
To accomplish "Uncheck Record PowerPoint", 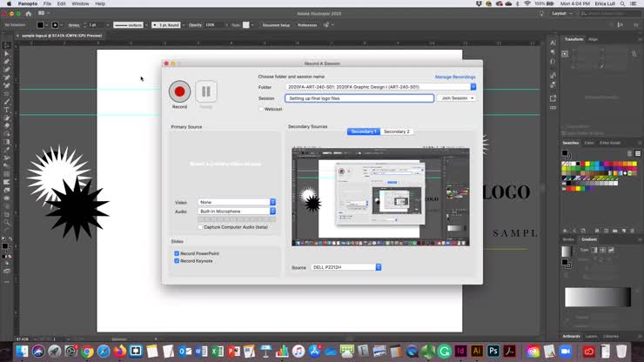I will pos(177,253).
